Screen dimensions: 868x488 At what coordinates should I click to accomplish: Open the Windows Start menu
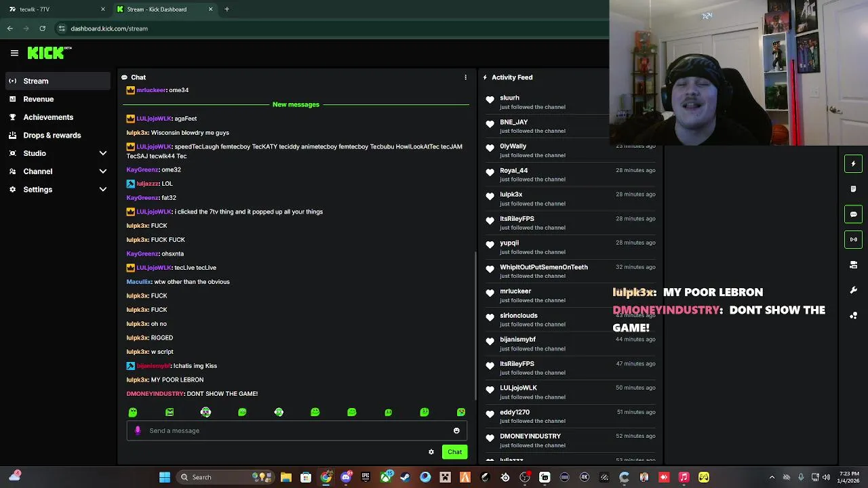pos(165,477)
